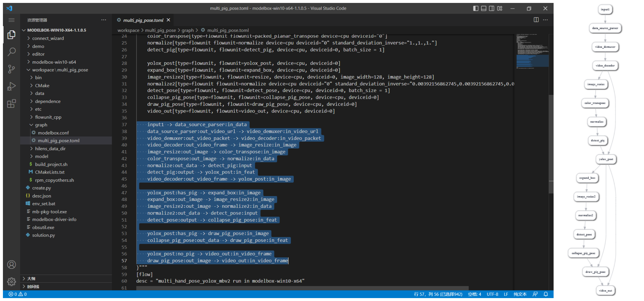Toggle bottom panel layout icon
Screen dimensions: 644x301
pyautogui.click(x=484, y=8)
